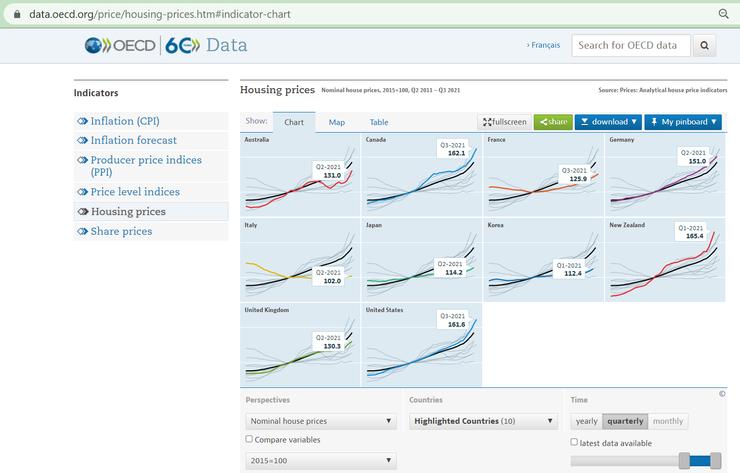Switch time frequency to yearly
The height and width of the screenshot is (473, 740).
tap(586, 421)
